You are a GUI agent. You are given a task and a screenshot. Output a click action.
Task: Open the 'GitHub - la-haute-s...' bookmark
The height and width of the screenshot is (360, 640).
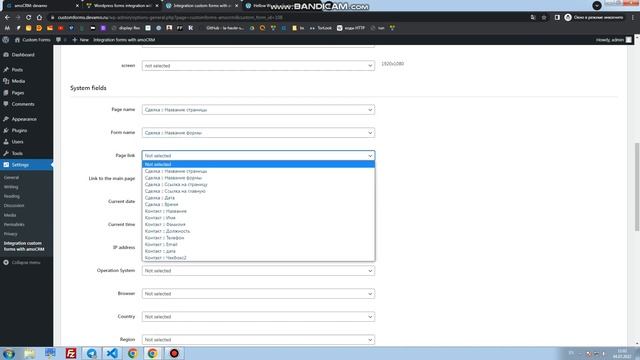point(221,28)
